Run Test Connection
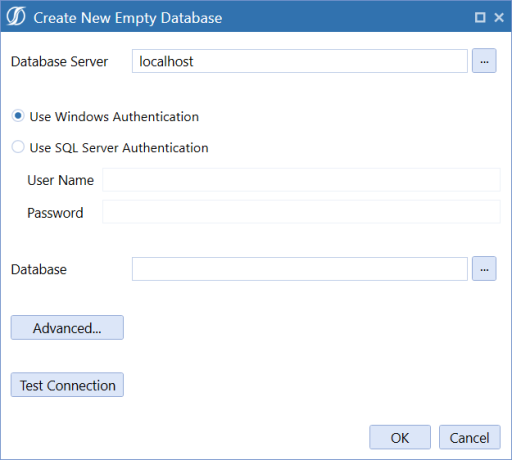Viewport: 512px width, 460px height. (67, 385)
